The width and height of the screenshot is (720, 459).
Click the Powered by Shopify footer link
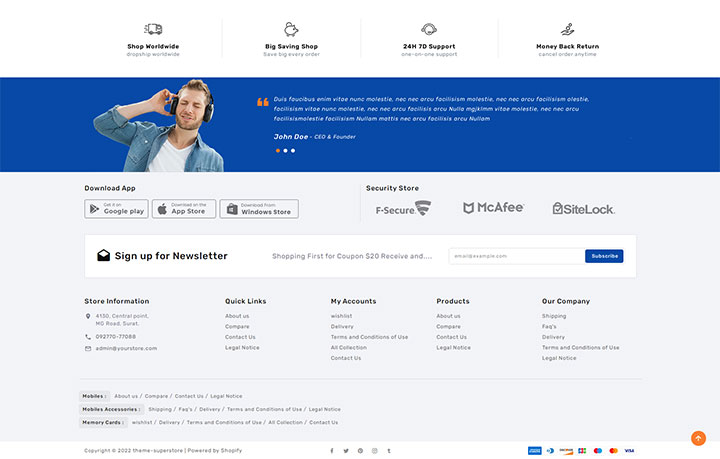click(214, 451)
